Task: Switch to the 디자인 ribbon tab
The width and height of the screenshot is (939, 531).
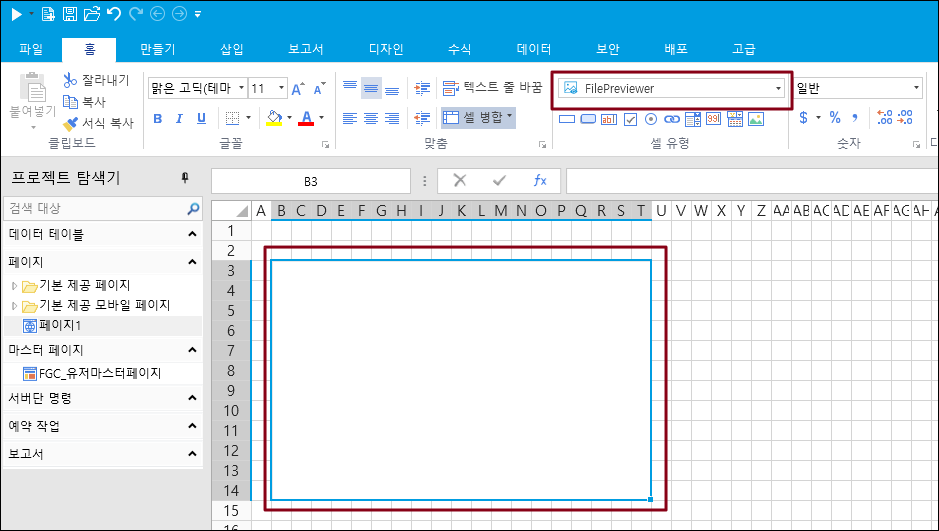Action: coord(386,48)
